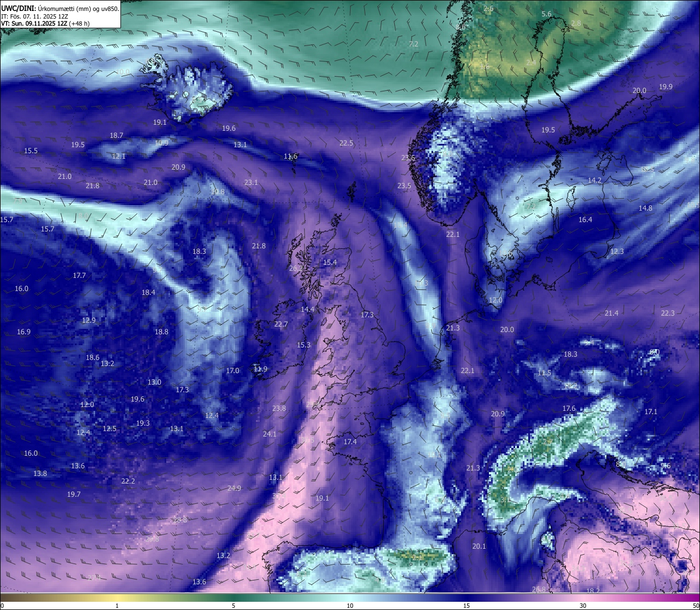Image resolution: width=700 pixels, height=610 pixels.
Task: Click the value 14.8 near the right edge
Action: pyautogui.click(x=645, y=208)
